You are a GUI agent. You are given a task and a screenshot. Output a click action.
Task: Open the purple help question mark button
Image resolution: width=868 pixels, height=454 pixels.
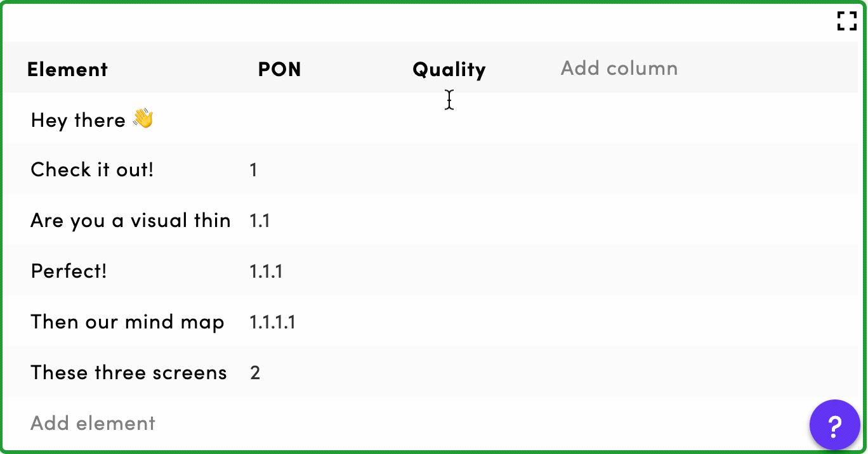pos(834,425)
